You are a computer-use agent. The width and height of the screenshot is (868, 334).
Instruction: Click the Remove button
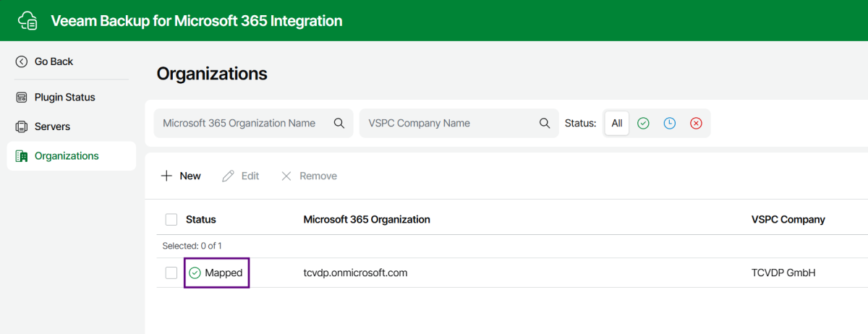tap(309, 176)
